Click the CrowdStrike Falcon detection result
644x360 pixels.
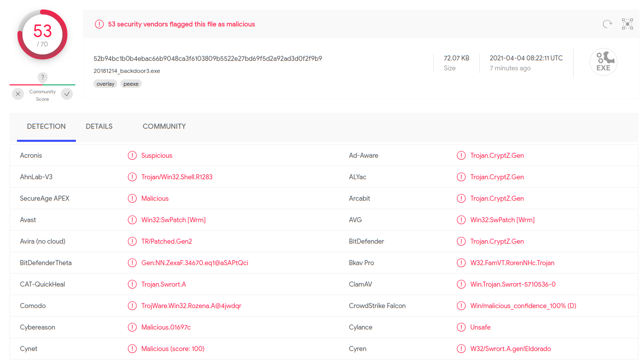pyautogui.click(x=523, y=306)
